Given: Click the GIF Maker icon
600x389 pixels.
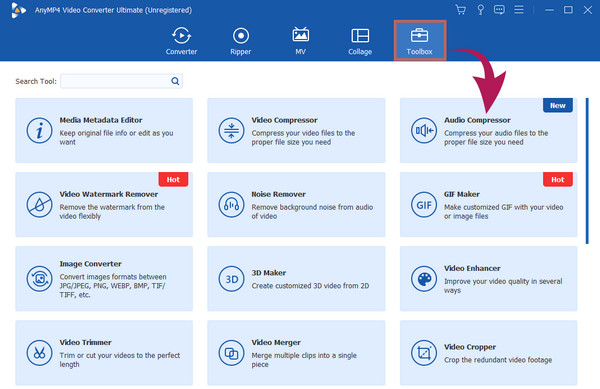Looking at the screenshot, I should pyautogui.click(x=424, y=205).
